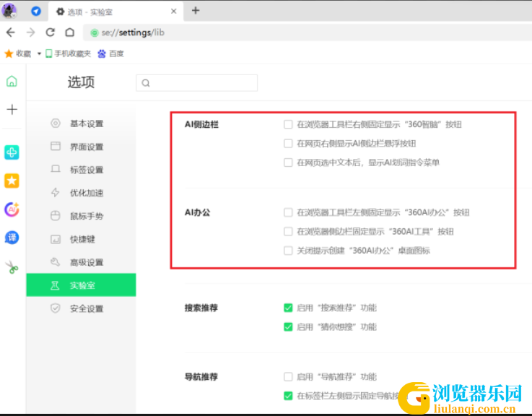Select 优化加速 in settings menu
The height and width of the screenshot is (416, 532).
(81, 193)
